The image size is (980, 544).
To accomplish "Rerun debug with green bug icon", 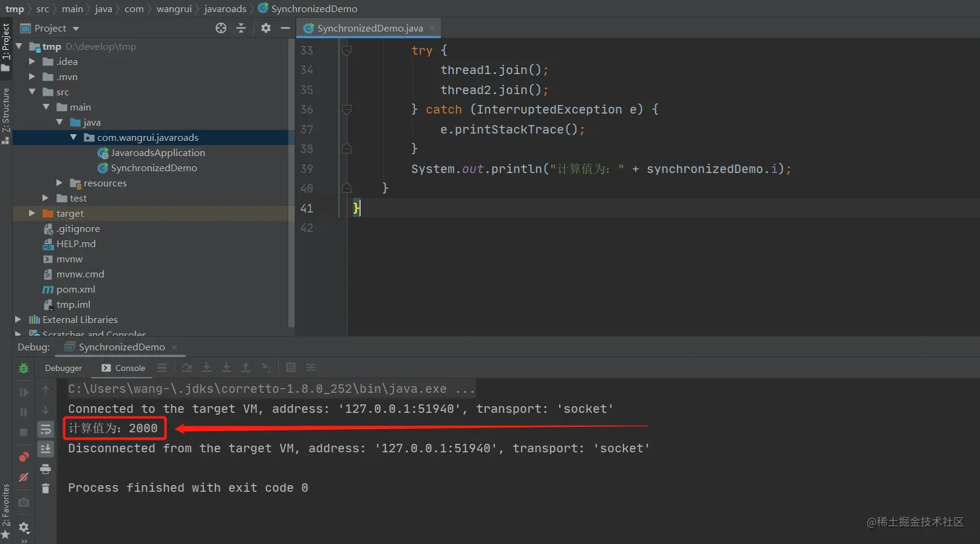I will (24, 368).
